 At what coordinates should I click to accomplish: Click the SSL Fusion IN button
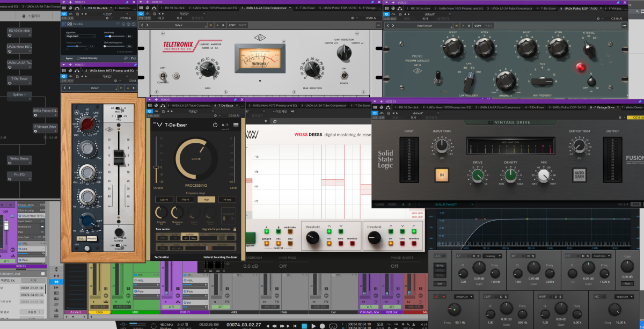[x=443, y=174]
